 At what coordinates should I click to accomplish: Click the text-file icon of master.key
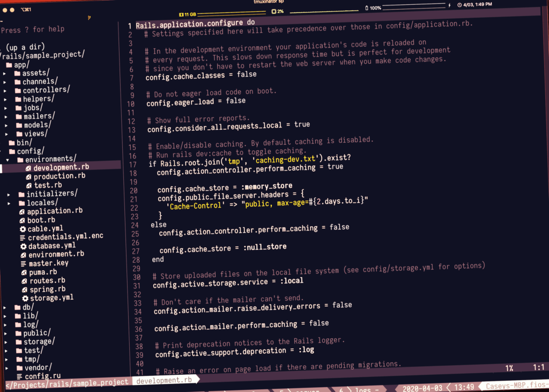click(24, 263)
